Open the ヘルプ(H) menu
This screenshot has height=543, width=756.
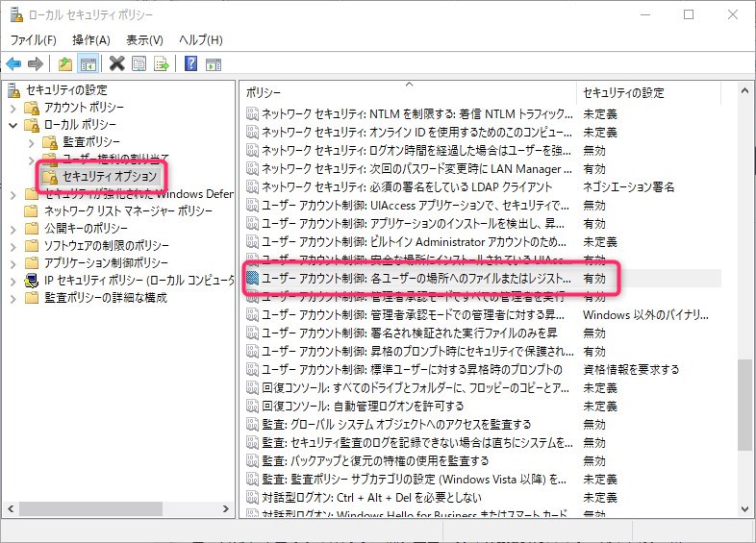tap(201, 40)
